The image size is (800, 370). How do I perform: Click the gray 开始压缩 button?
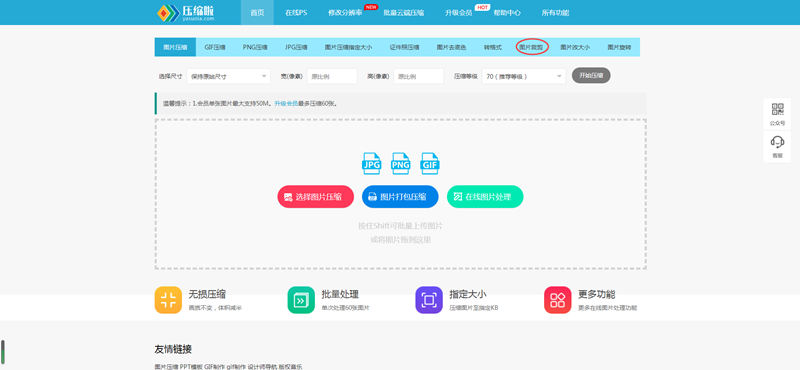[x=591, y=76]
